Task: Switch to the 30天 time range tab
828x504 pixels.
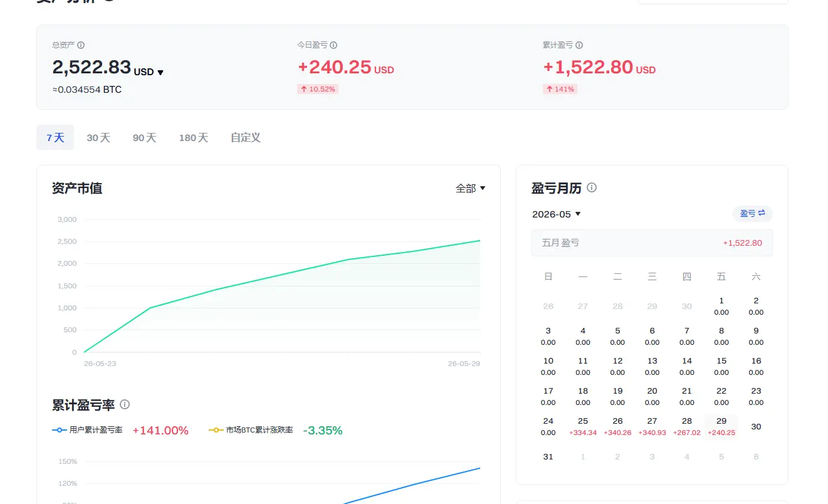Action: coord(98,137)
